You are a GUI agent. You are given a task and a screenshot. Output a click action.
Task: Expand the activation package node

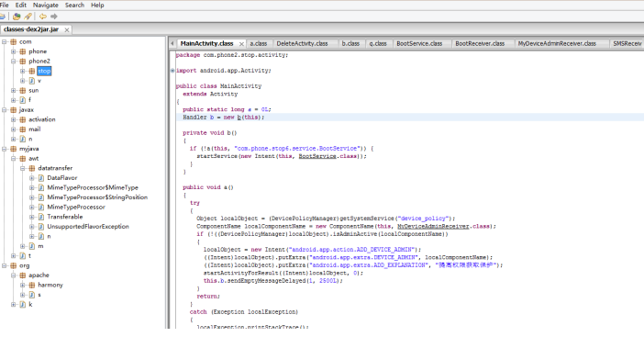[x=13, y=119]
